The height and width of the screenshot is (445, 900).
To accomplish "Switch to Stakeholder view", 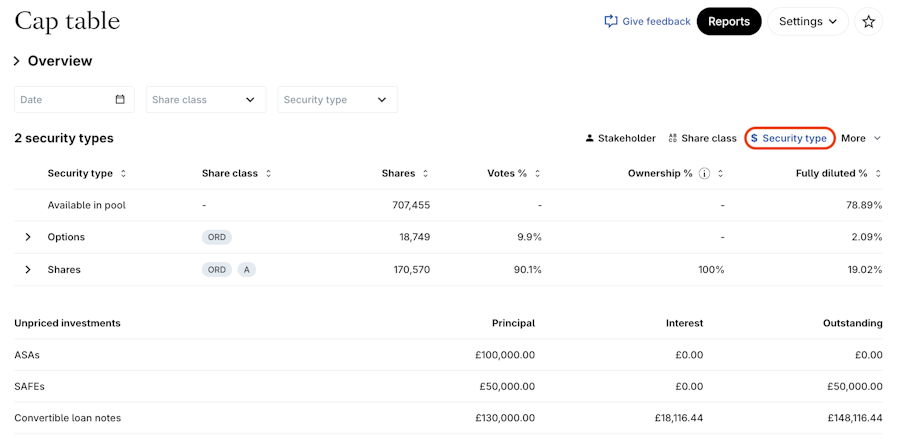I will pyautogui.click(x=620, y=139).
